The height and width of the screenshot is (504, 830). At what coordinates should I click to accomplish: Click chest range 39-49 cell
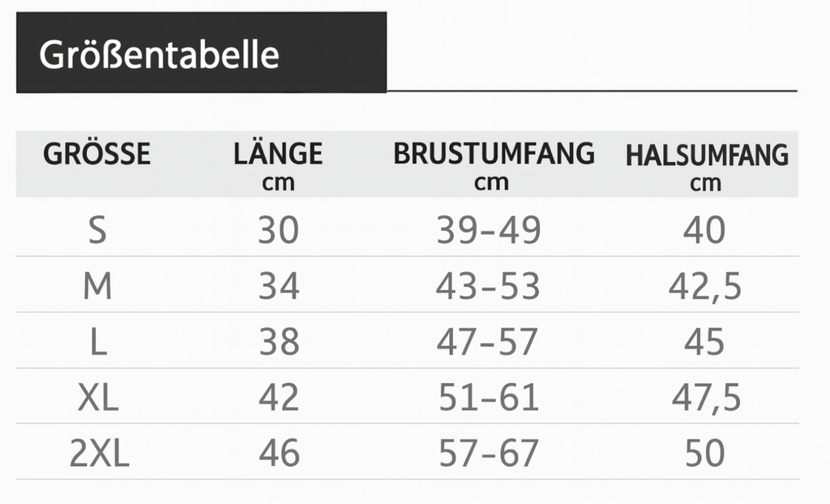(488, 231)
